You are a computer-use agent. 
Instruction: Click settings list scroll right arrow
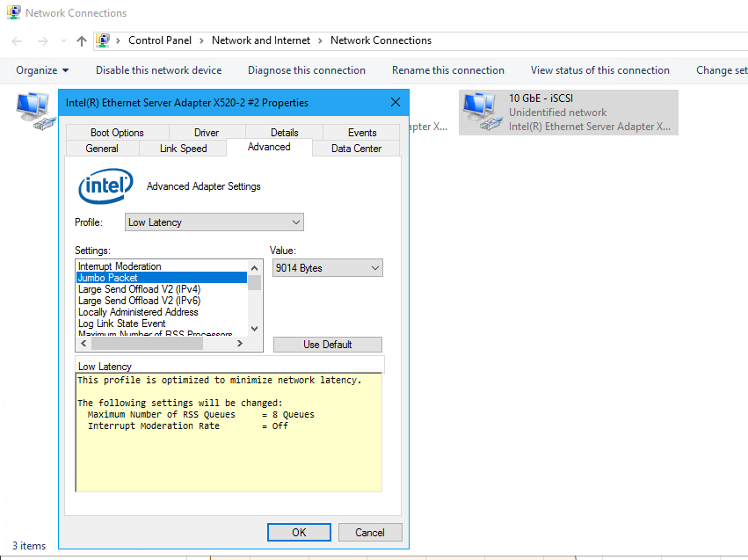(x=239, y=344)
